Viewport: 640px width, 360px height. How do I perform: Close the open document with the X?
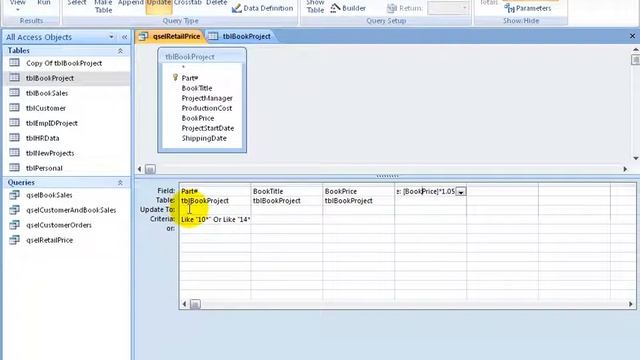click(x=632, y=36)
